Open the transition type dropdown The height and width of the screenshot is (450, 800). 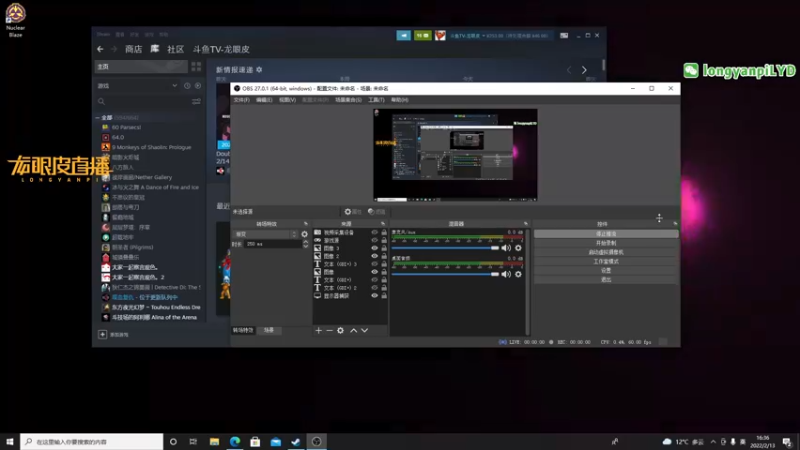pyautogui.click(x=265, y=234)
